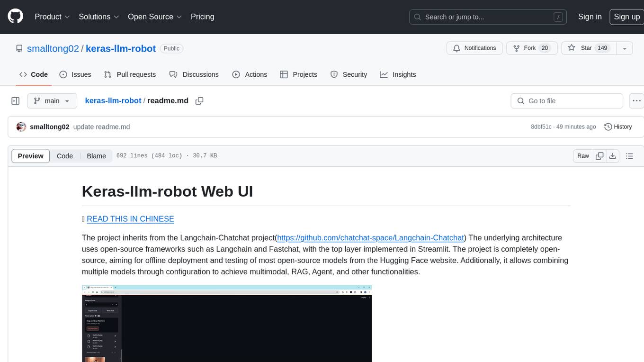Open the main branch selector

coord(52,101)
